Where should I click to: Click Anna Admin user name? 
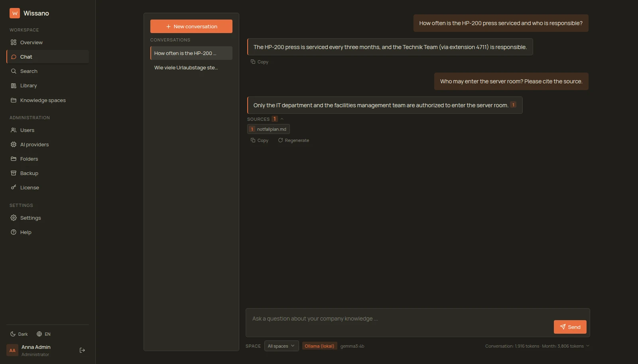(36, 347)
